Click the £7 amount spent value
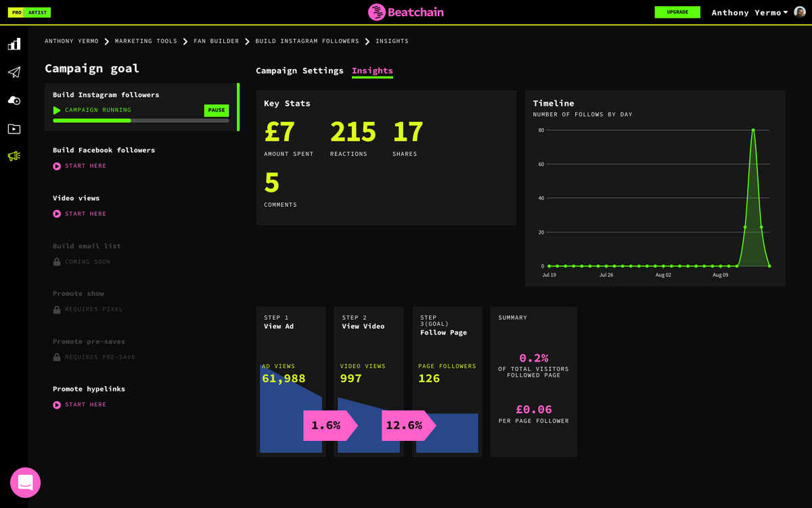 tap(279, 132)
